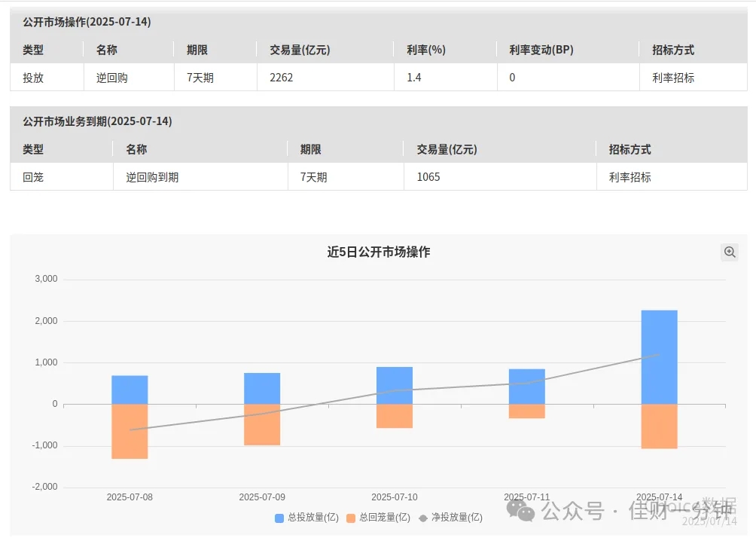
Task: Click the blue bar for 2025-07-14
Action: (659, 357)
